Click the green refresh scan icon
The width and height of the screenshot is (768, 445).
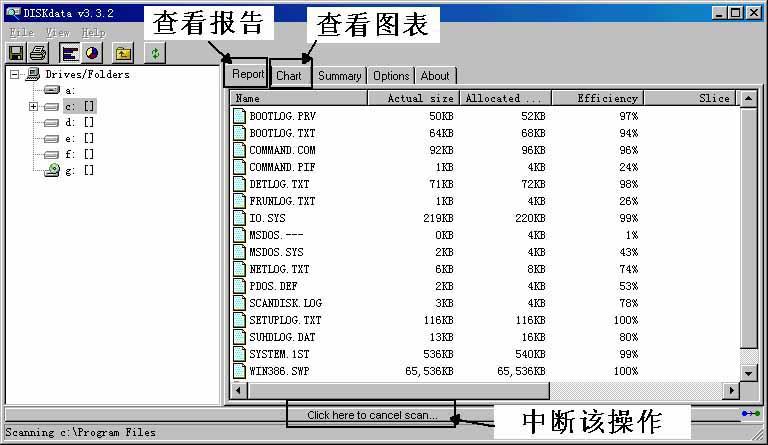(155, 53)
